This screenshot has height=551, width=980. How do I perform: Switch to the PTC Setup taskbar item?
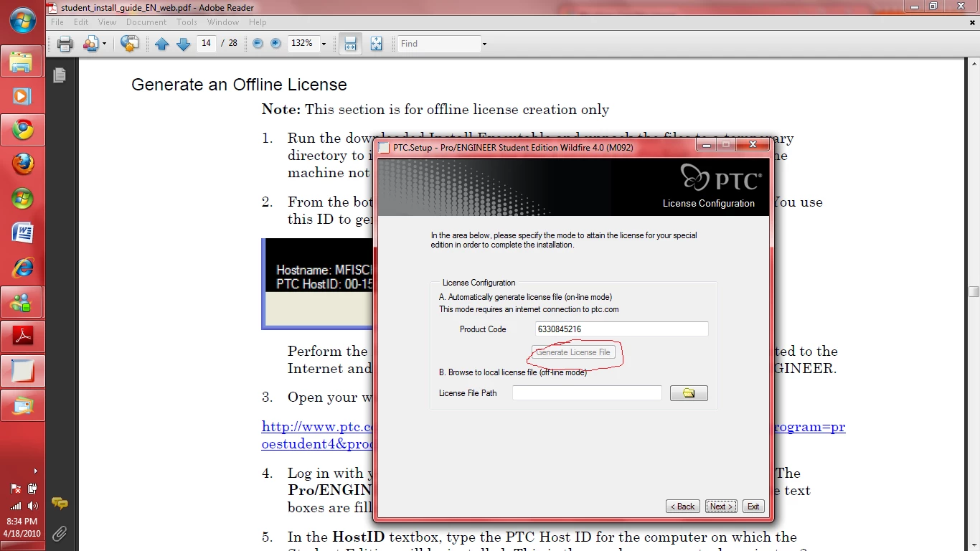point(22,371)
